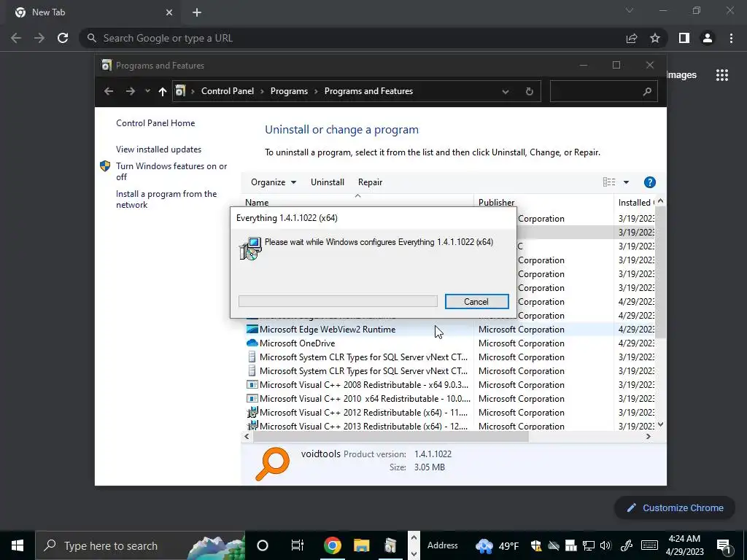Close the New Tab tab

[169, 12]
